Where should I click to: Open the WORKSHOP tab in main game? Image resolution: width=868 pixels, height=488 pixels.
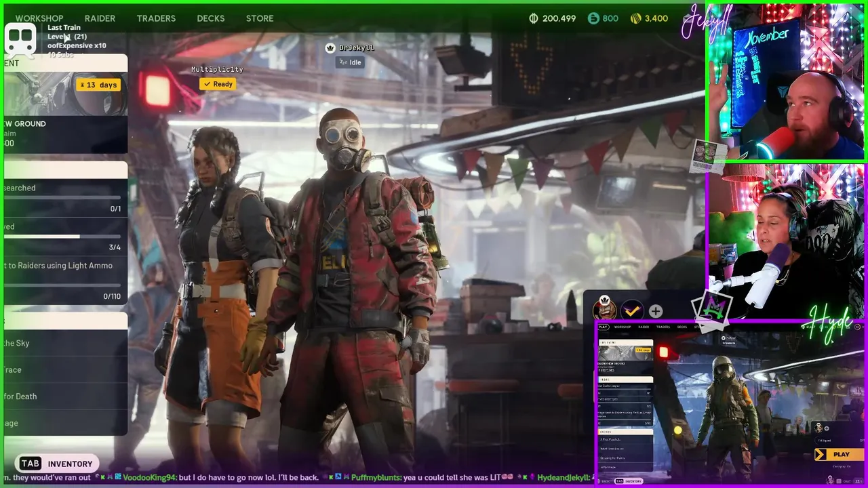click(39, 18)
